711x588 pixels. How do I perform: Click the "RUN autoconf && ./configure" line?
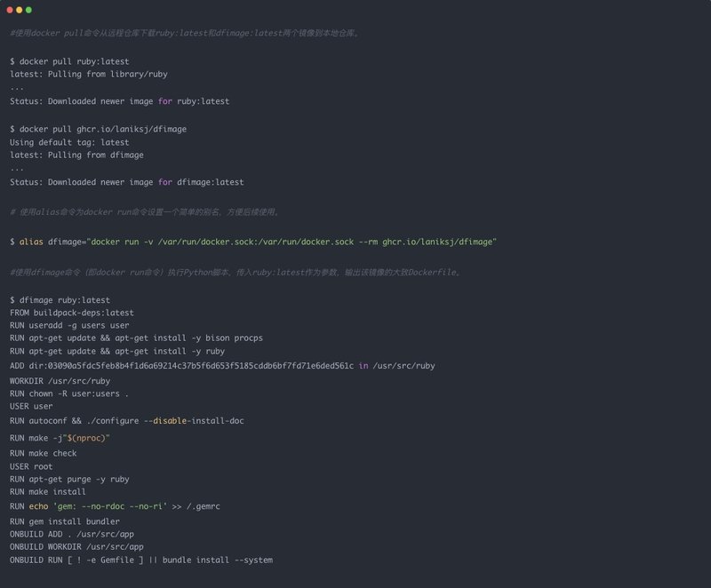pyautogui.click(x=126, y=420)
